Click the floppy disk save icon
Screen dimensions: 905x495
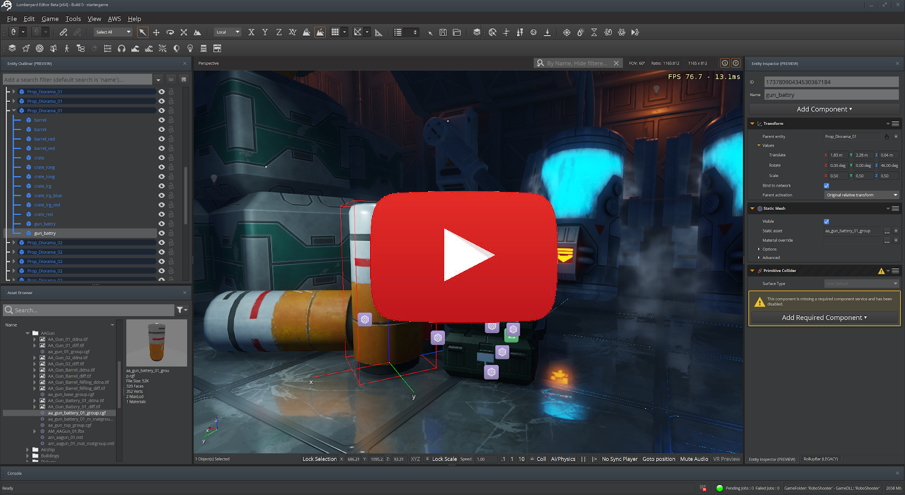443,32
